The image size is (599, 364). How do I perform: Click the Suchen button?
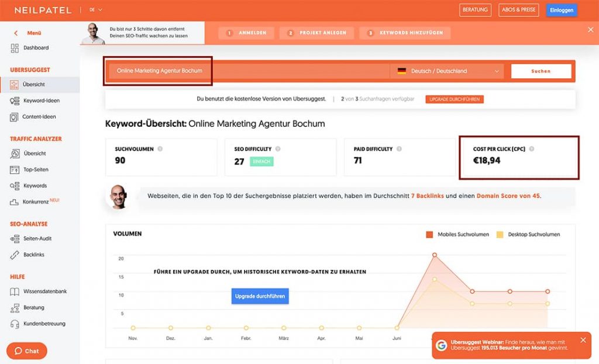541,71
